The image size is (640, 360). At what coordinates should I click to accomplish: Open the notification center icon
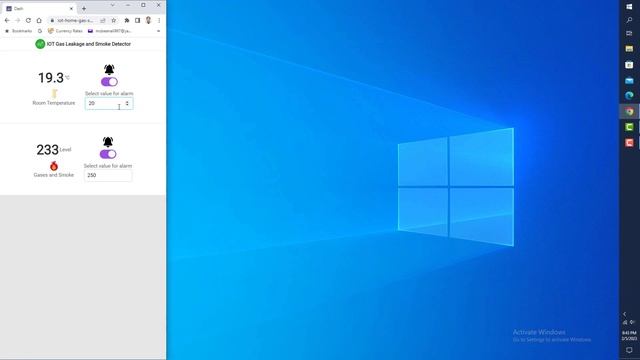629,351
